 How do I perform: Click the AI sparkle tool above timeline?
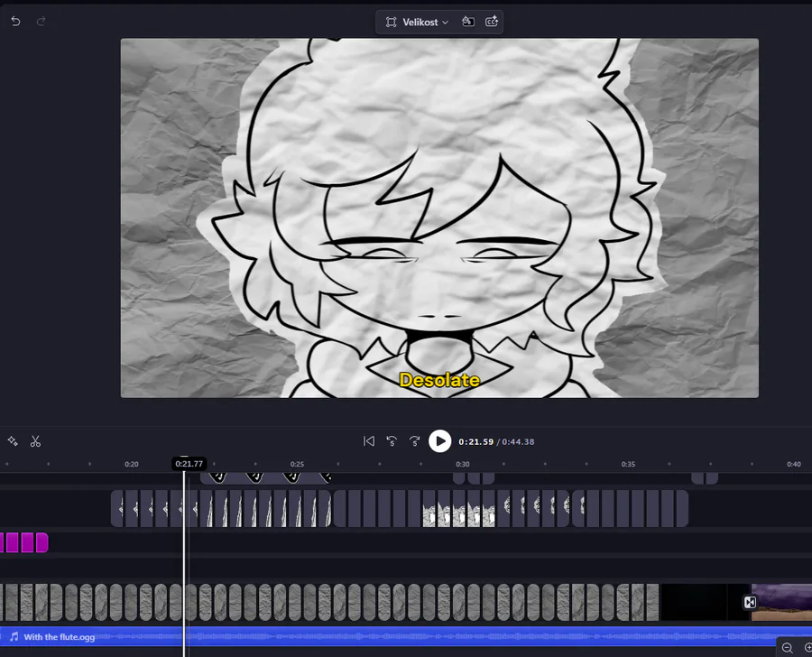pos(13,441)
